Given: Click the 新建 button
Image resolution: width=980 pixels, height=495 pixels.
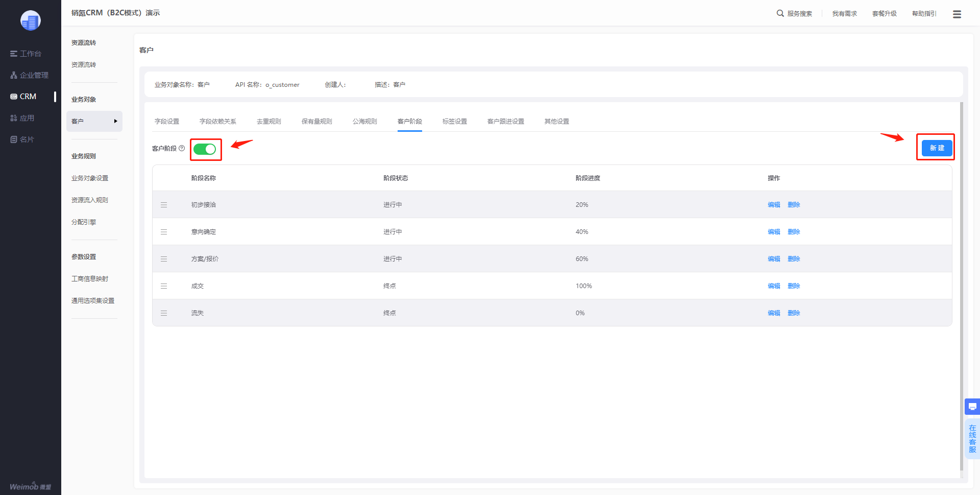Looking at the screenshot, I should point(937,148).
